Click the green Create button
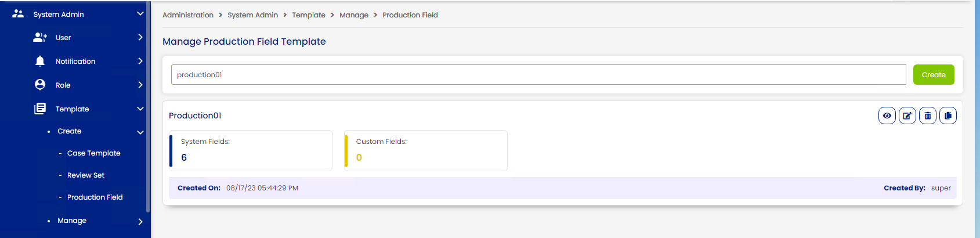Image resolution: width=980 pixels, height=238 pixels. (934, 74)
